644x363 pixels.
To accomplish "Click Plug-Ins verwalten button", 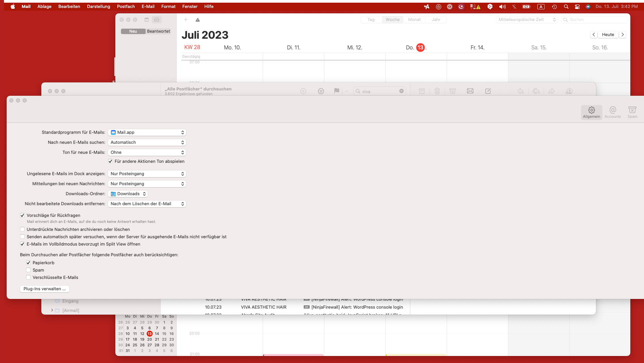I will click(45, 289).
